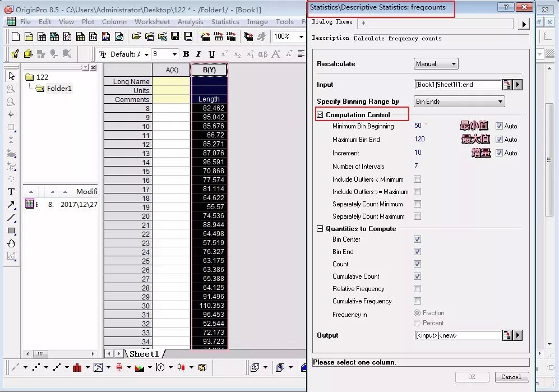Open the Column menu
559x392 pixels.
[x=114, y=22]
